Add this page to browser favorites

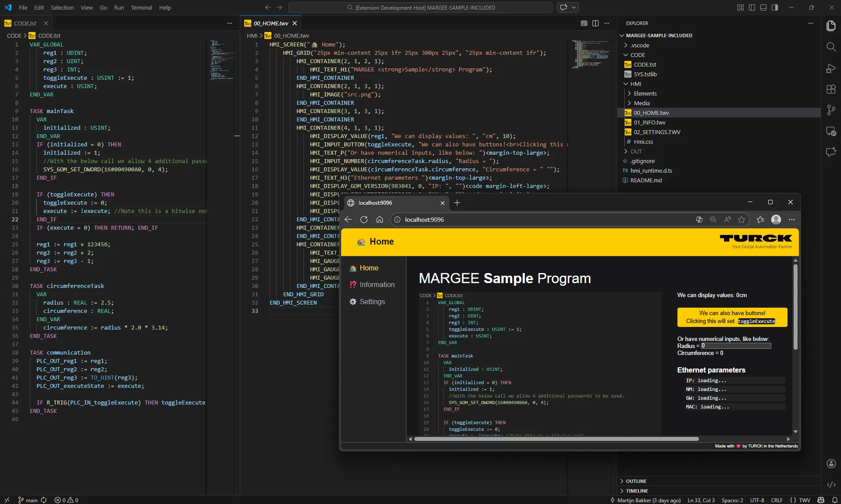point(741,220)
